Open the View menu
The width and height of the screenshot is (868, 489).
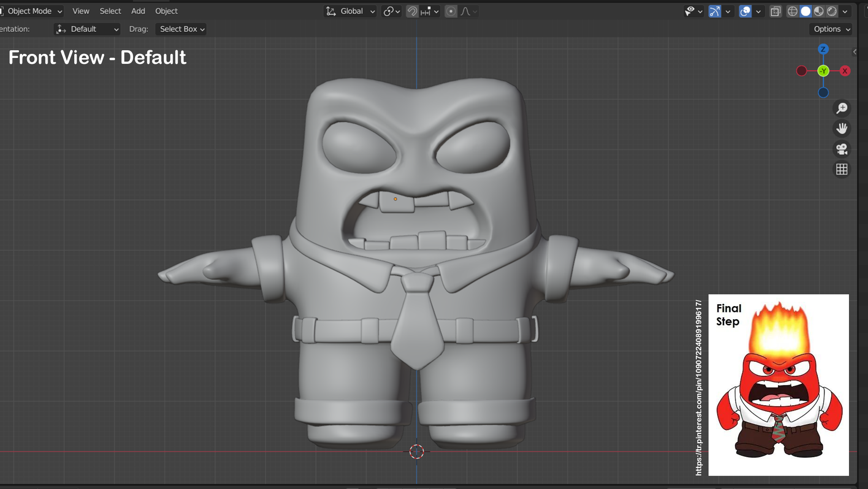(x=81, y=11)
